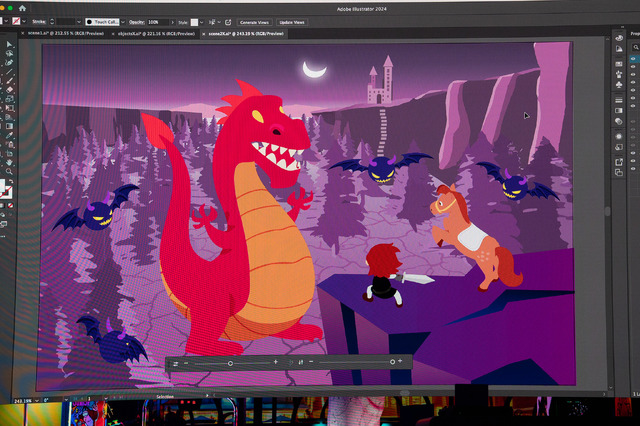This screenshot has height=426, width=640.
Task: Select the Gradient tool
Action: 9,126
